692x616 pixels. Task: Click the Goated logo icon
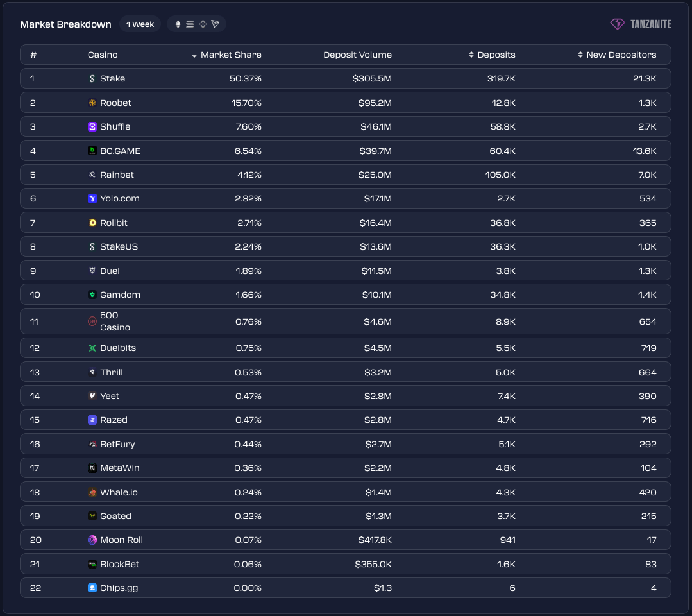click(x=92, y=516)
